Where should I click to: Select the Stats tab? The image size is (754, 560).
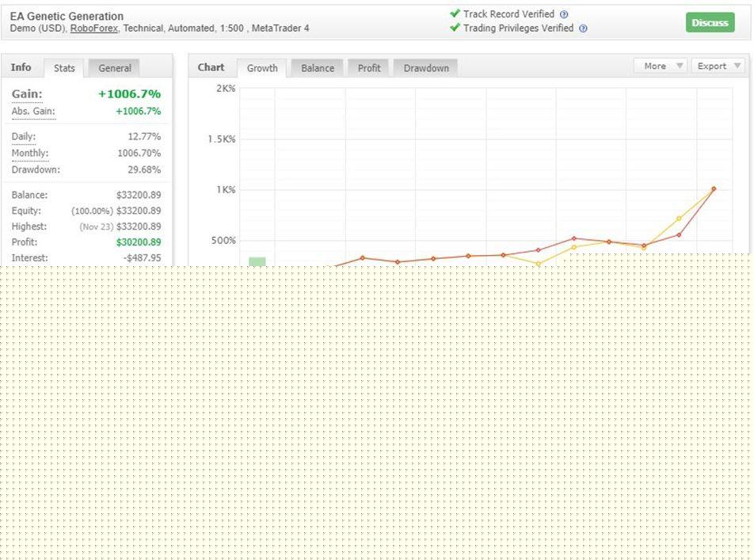tap(64, 68)
